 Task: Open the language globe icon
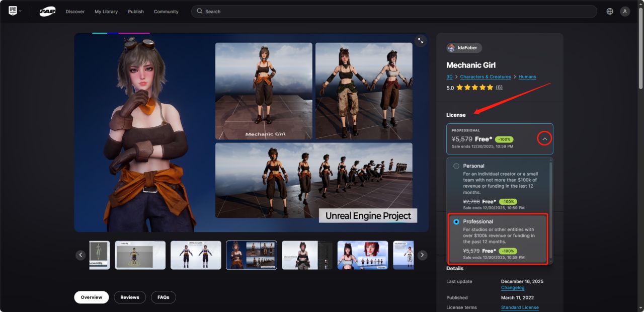coord(610,11)
